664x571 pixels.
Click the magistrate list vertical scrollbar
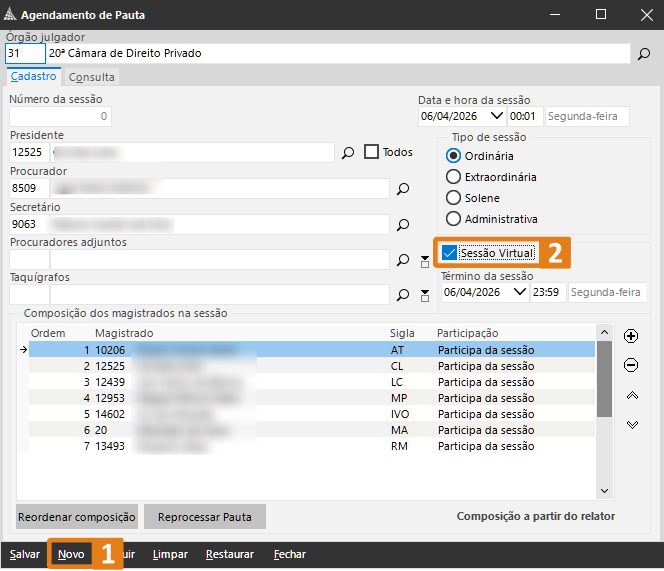[603, 380]
